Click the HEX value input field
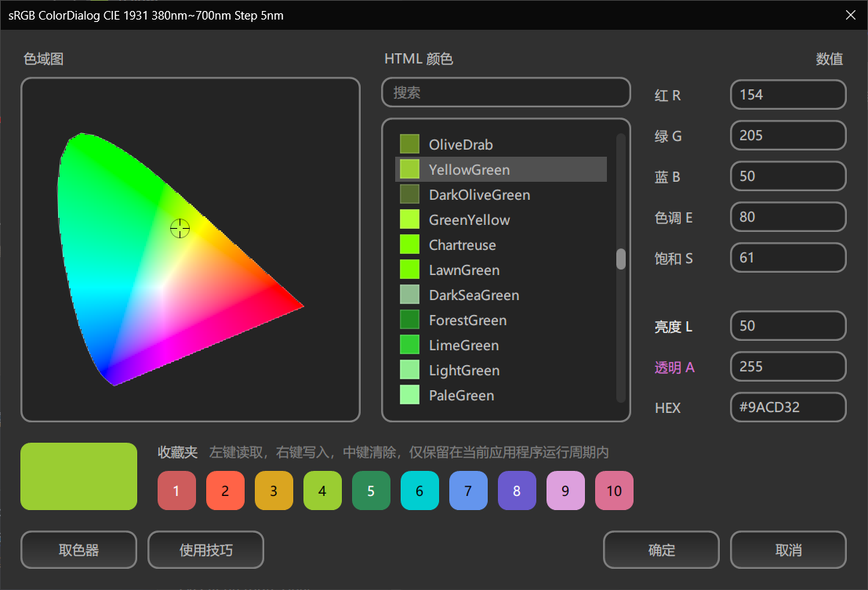The image size is (868, 590). click(x=787, y=407)
